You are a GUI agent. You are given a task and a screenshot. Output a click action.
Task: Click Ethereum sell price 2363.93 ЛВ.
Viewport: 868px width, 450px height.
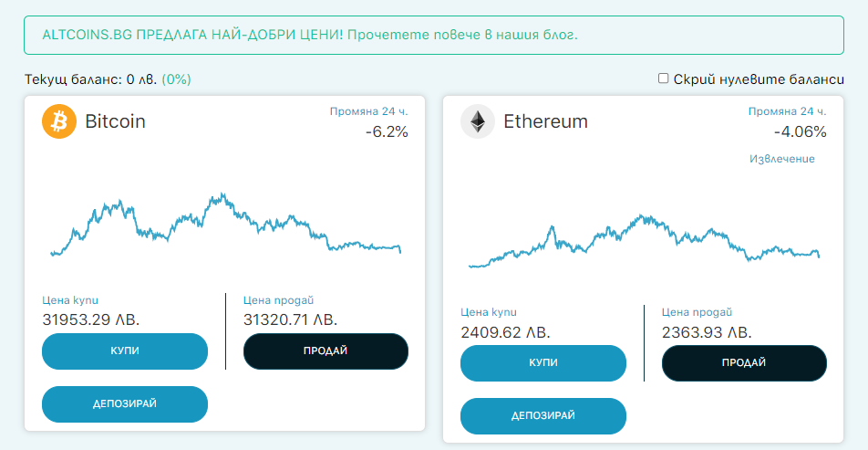(707, 332)
